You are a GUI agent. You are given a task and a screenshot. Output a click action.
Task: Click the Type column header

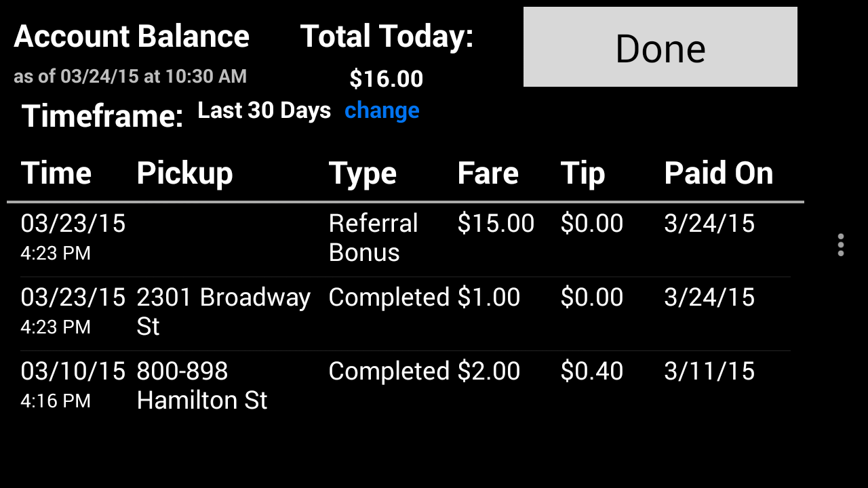(363, 174)
